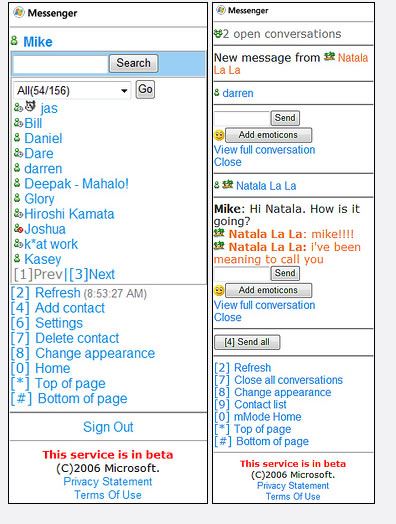This screenshot has height=524, width=396.
Task: Open contact Glory
Action: tap(39, 199)
